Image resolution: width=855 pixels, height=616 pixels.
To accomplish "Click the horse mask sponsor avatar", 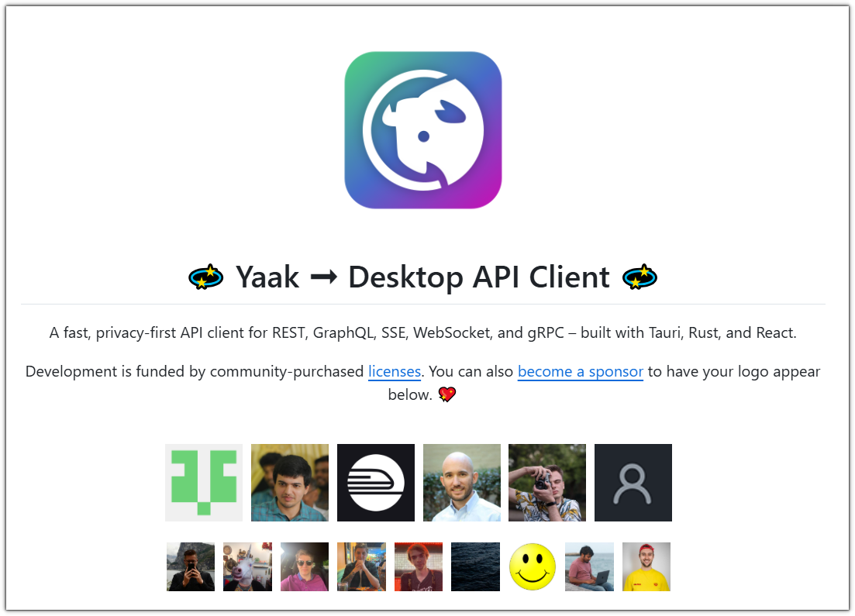I will coord(247,567).
